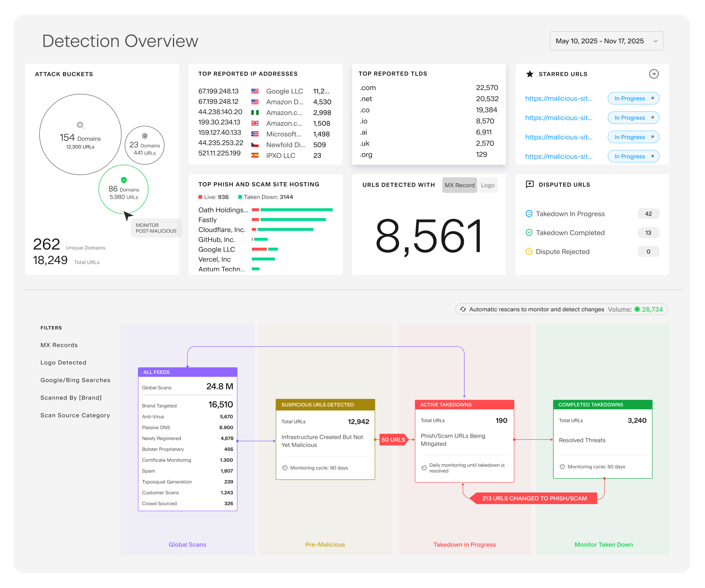
Task: Select the MX Record tab
Action: coord(460,185)
